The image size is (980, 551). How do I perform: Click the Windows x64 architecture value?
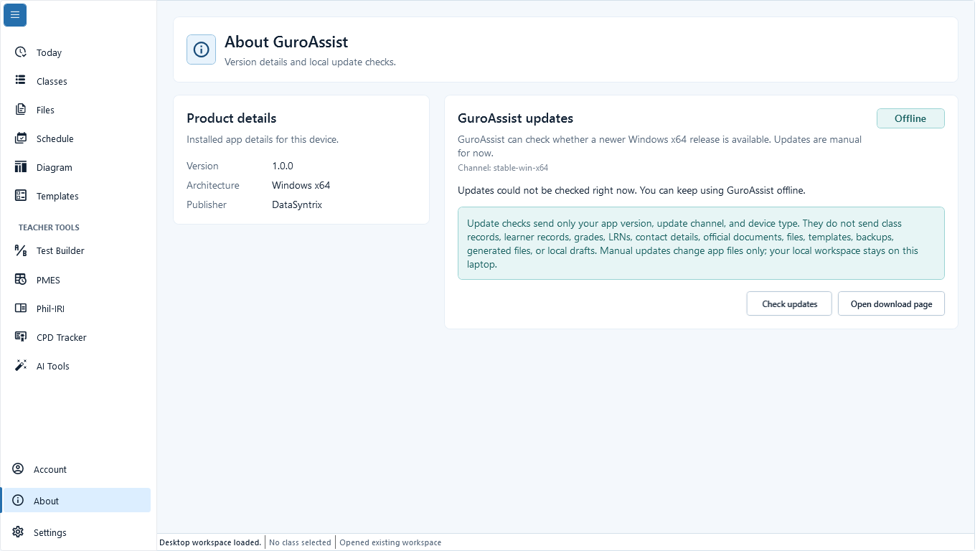tap(301, 185)
